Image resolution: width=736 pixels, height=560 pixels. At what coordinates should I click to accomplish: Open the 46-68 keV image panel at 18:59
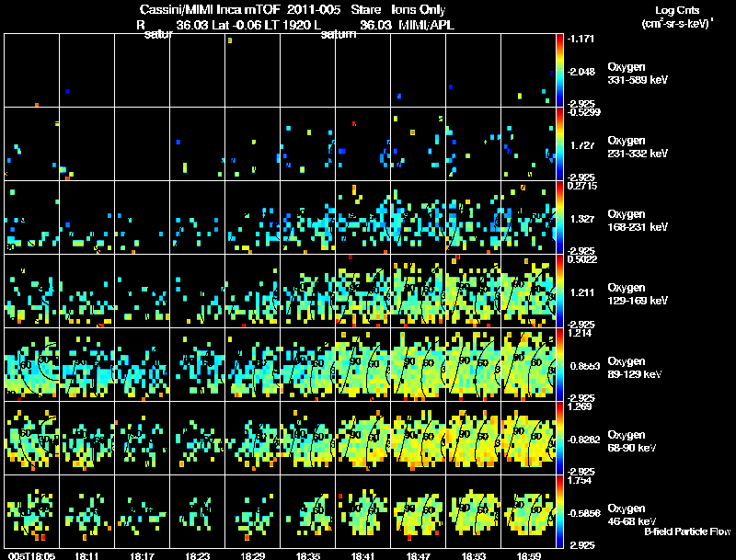point(528,511)
